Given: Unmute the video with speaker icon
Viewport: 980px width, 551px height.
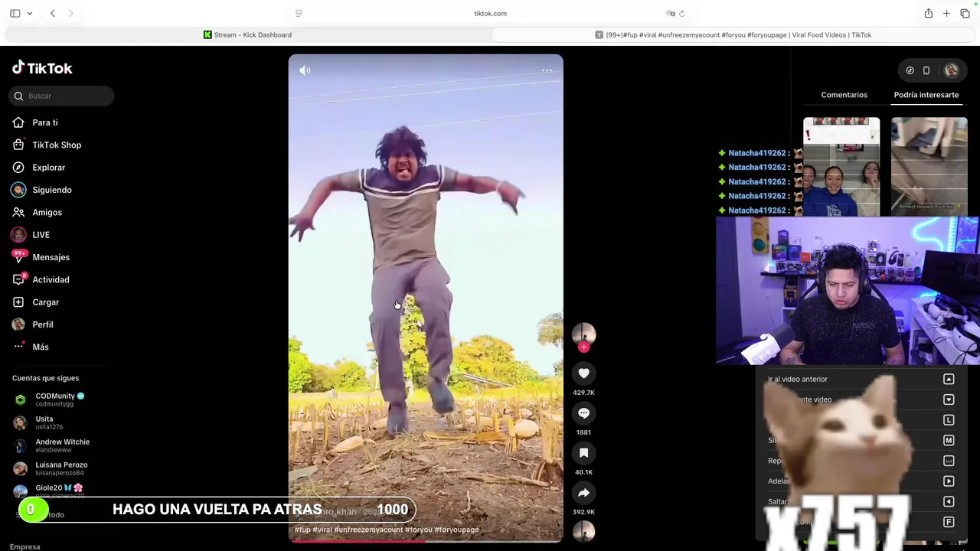Looking at the screenshot, I should pos(305,70).
